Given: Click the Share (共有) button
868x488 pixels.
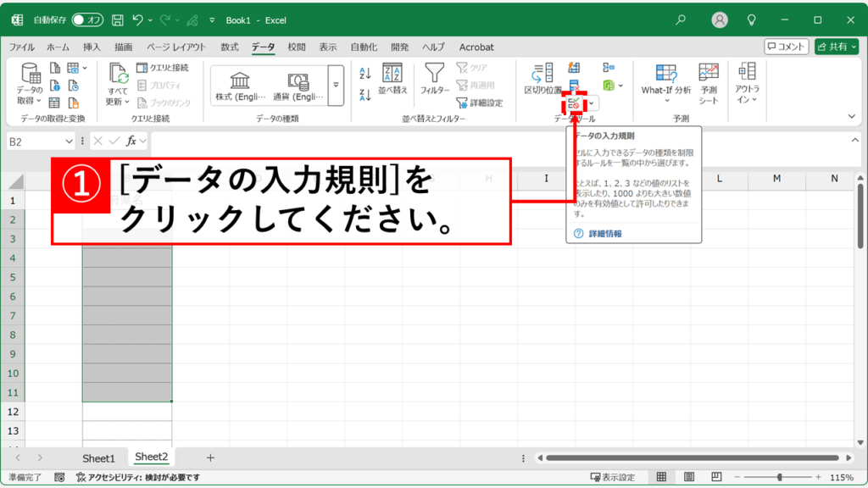Looking at the screenshot, I should click(837, 47).
